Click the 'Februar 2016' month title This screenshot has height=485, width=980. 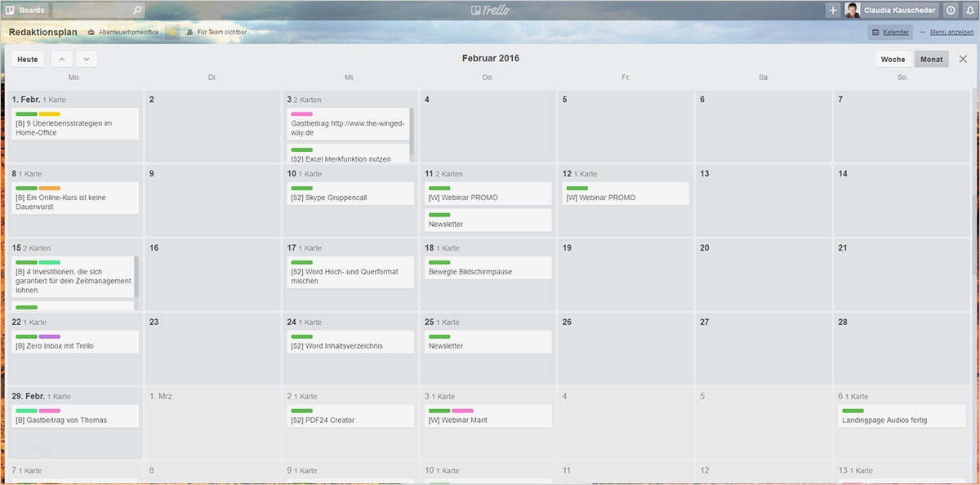[x=490, y=58]
